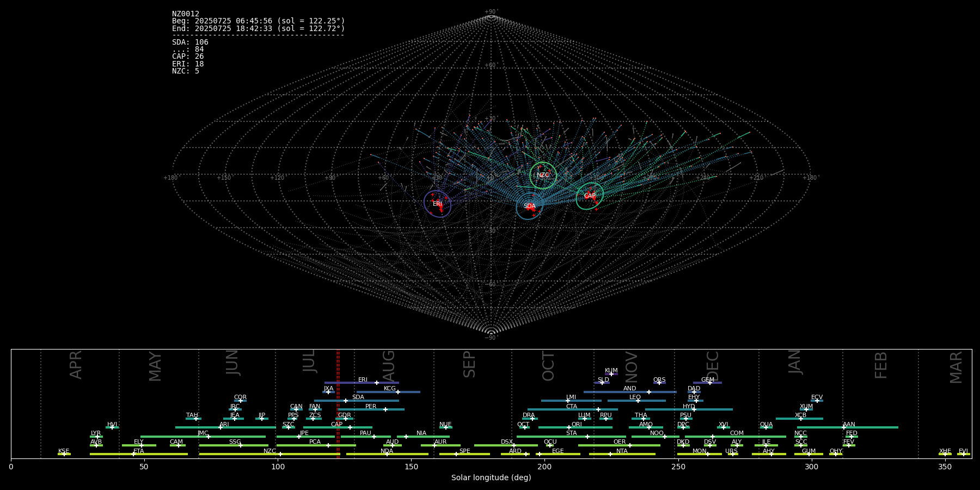Click the SDA radiant circle on sky map
Image resolution: width=980 pixels, height=490 pixels.
point(530,206)
